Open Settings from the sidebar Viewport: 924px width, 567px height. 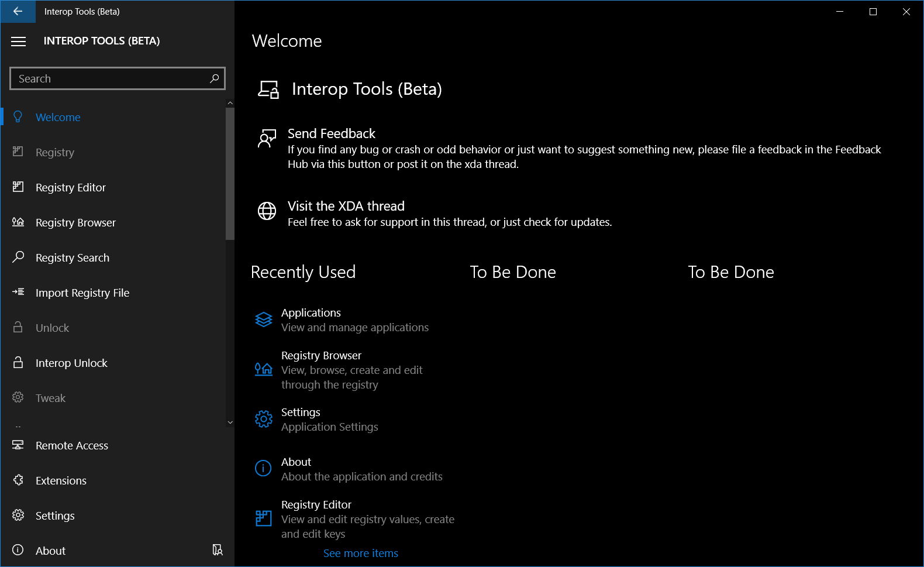(x=117, y=516)
